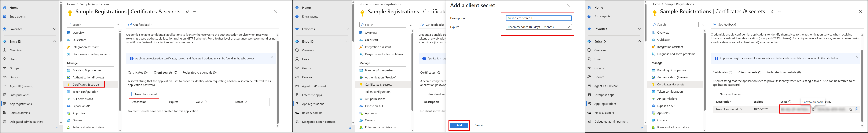Open Branding & properties in the left screenshot
The image size is (868, 133).
pyautogui.click(x=87, y=70)
